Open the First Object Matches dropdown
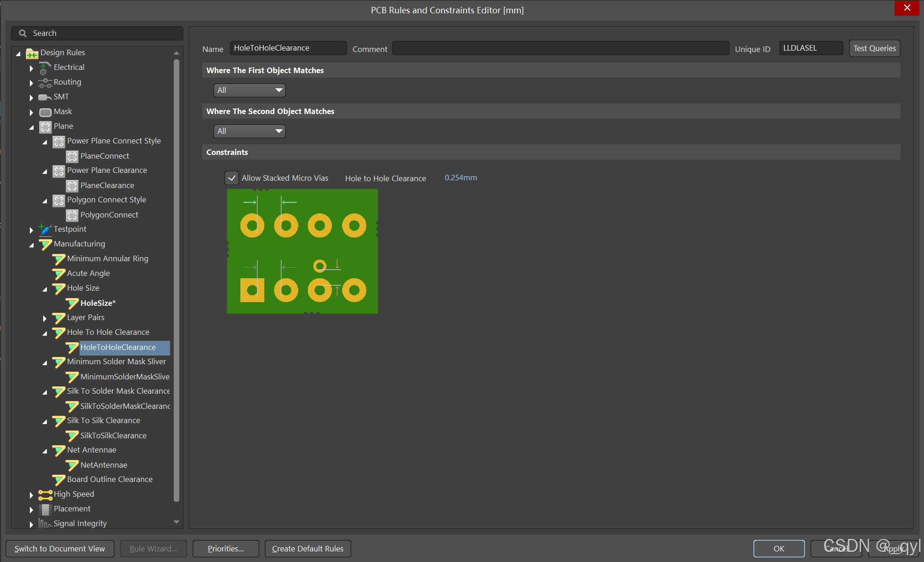Screen dimensions: 924x562 point(249,90)
